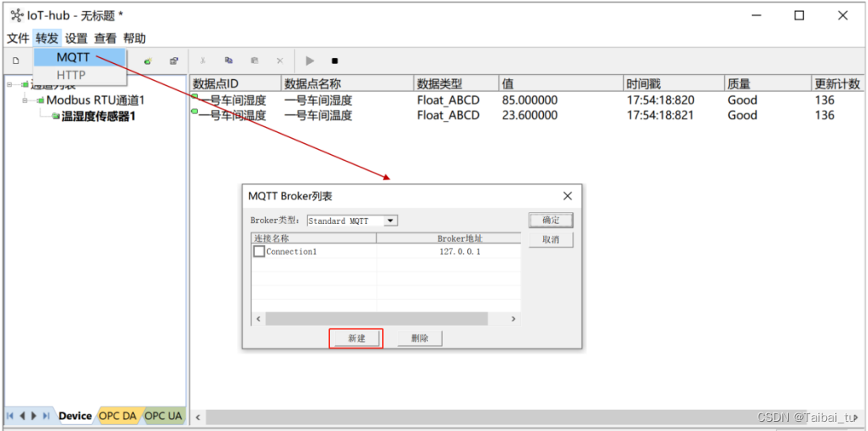
Task: Choose MQTT from the 转发 dropdown menu
Action: point(80,57)
